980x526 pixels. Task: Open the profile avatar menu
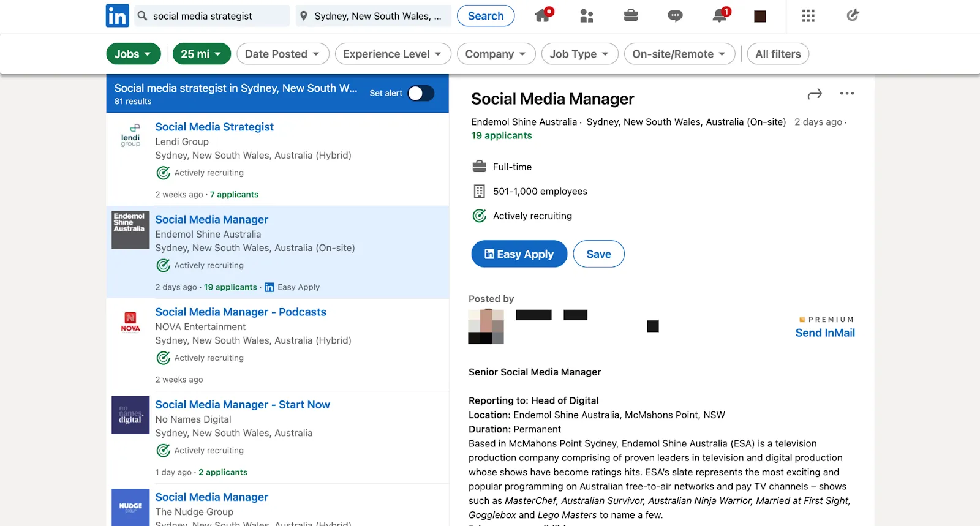[x=760, y=17]
